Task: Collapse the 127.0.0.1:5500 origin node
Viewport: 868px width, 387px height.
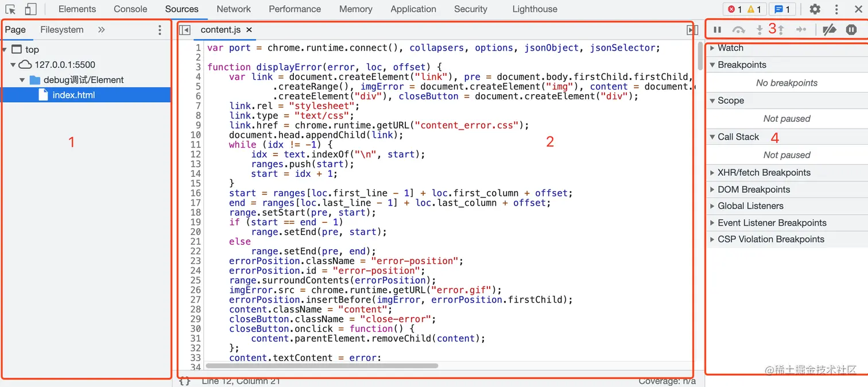Action: [x=13, y=65]
